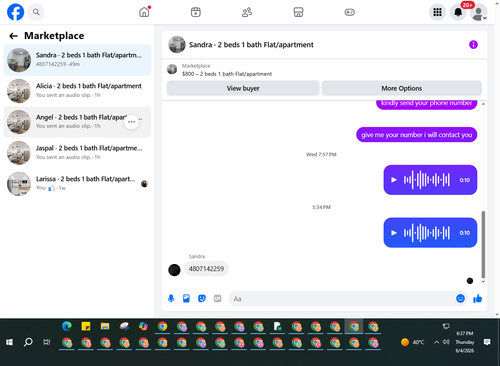
Task: Choose a GIF
Action: click(x=217, y=298)
